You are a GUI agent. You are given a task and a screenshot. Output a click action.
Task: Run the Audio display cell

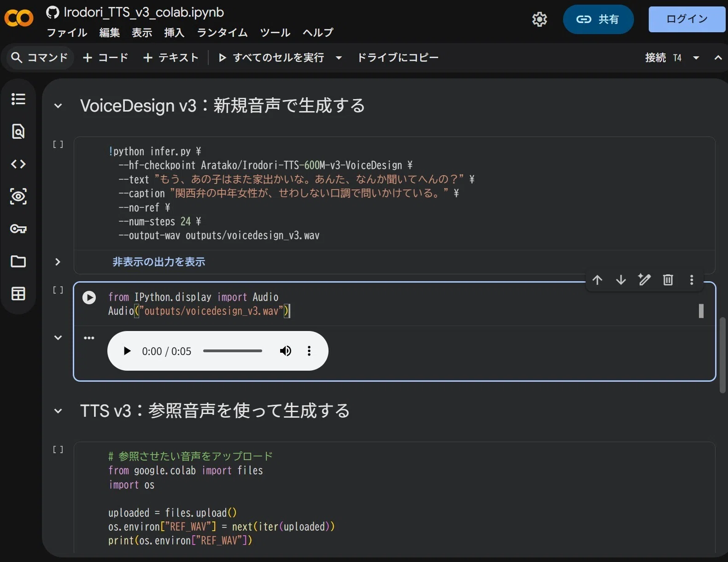pos(89,297)
